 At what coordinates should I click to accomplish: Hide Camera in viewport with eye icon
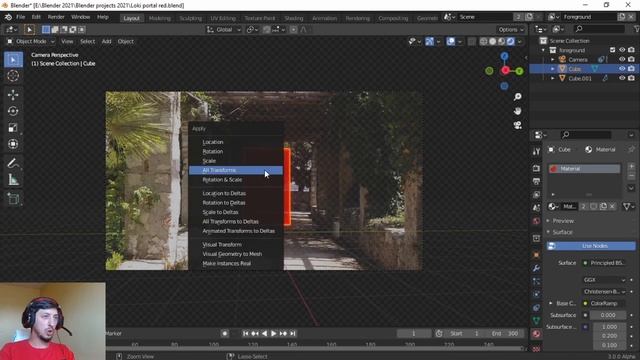622,60
